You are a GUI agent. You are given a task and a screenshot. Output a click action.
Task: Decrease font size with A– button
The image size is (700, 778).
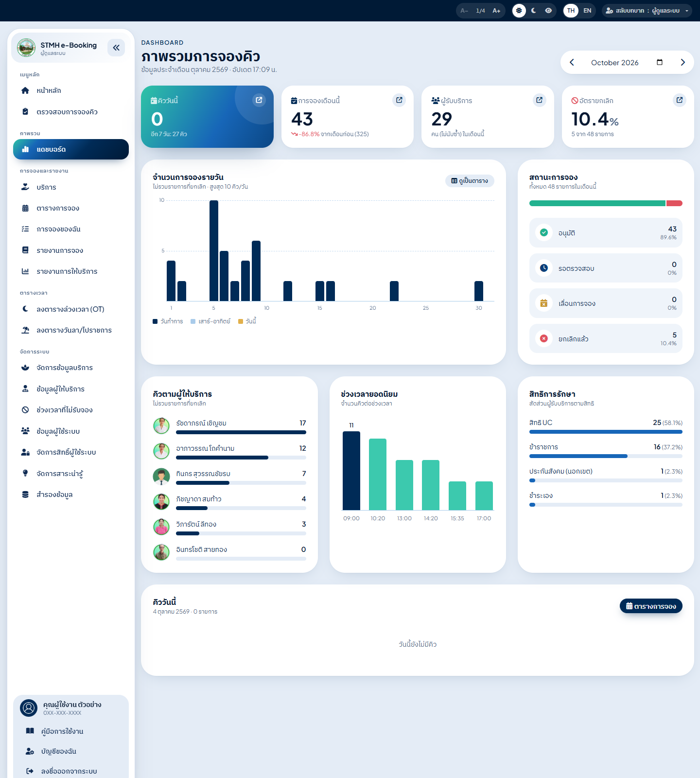[464, 11]
